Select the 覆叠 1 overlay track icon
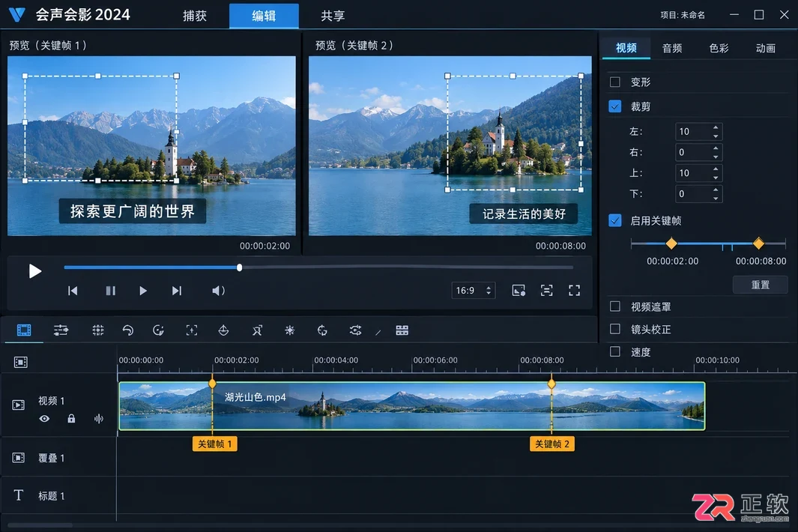The image size is (798, 532). pos(18,458)
